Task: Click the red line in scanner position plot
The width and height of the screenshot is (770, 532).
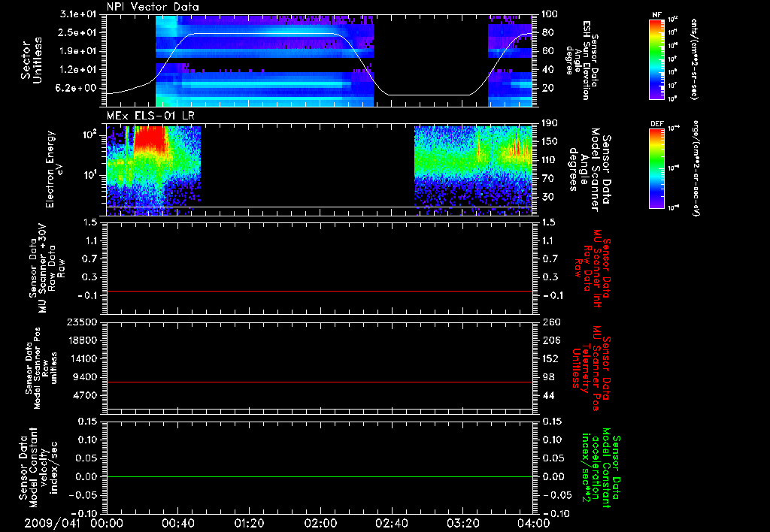Action: point(319,382)
